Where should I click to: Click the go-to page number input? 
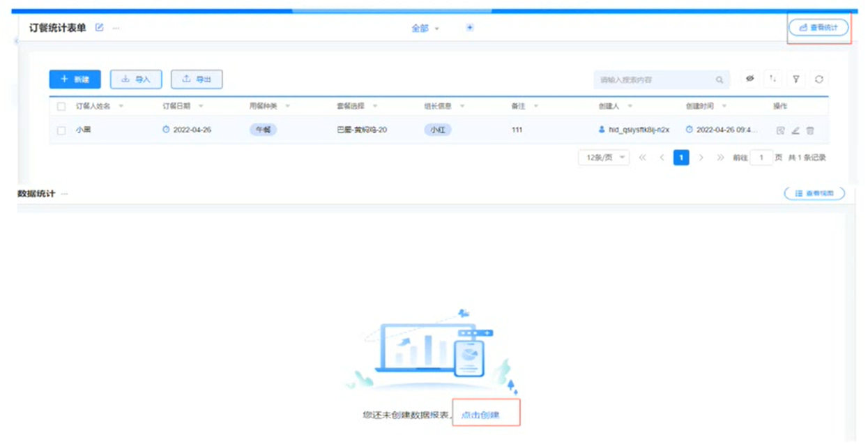[x=761, y=158]
